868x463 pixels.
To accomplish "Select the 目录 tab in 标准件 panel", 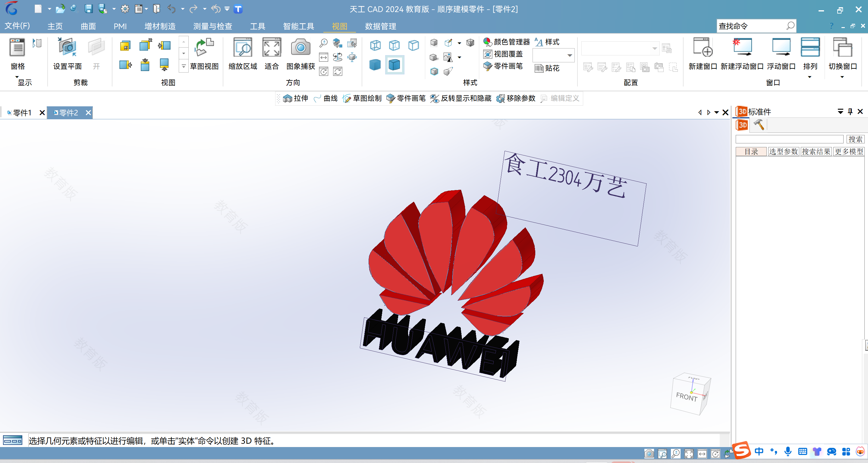I will pos(751,152).
